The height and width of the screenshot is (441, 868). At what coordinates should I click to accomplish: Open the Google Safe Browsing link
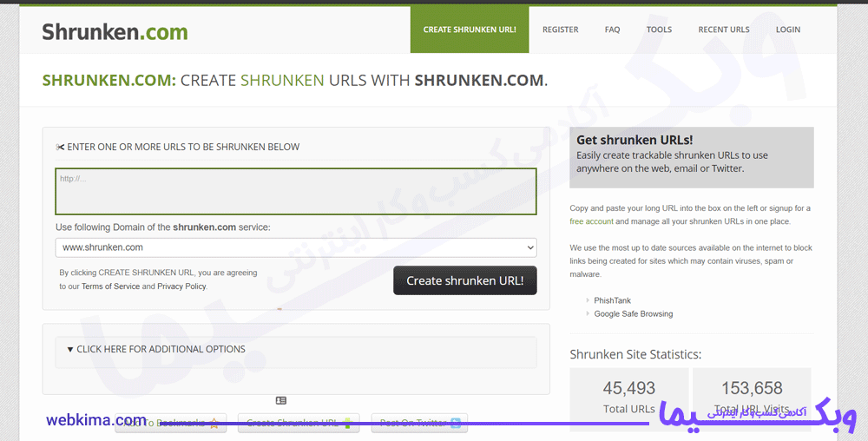[x=634, y=313]
